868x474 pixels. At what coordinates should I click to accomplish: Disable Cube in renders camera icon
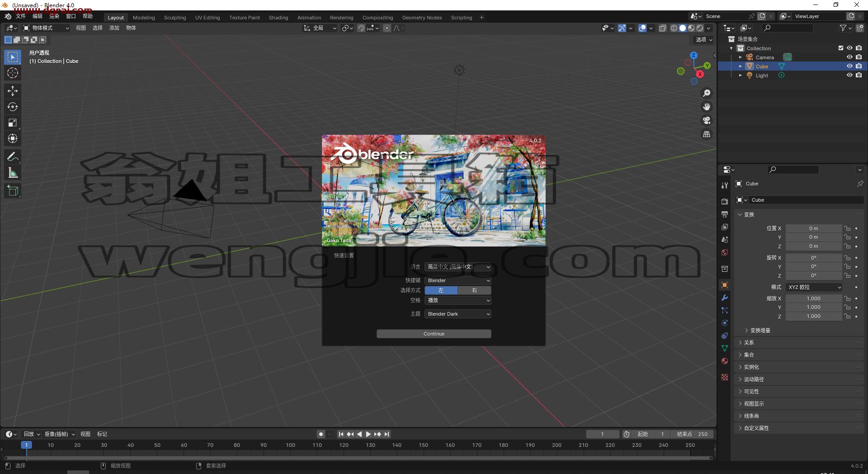(x=859, y=66)
